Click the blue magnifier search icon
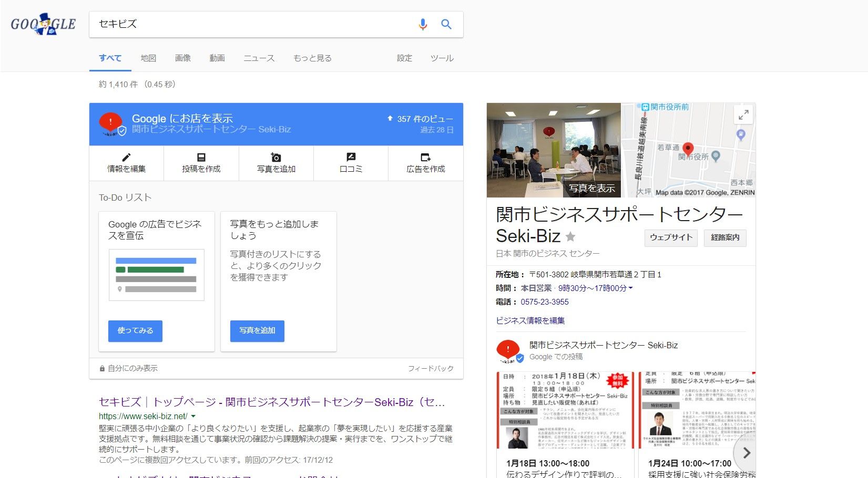The width and height of the screenshot is (868, 478). coord(446,24)
